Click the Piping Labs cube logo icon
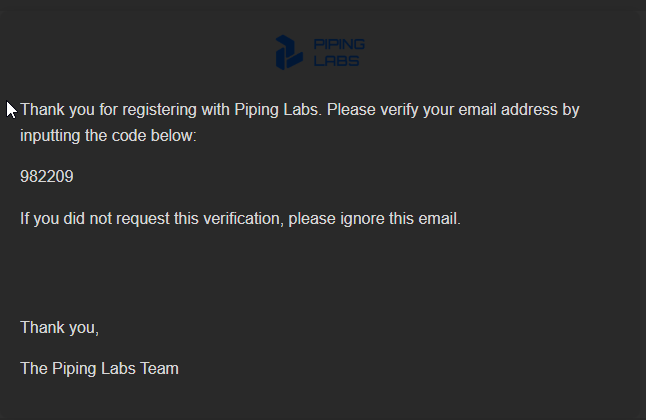 click(289, 52)
